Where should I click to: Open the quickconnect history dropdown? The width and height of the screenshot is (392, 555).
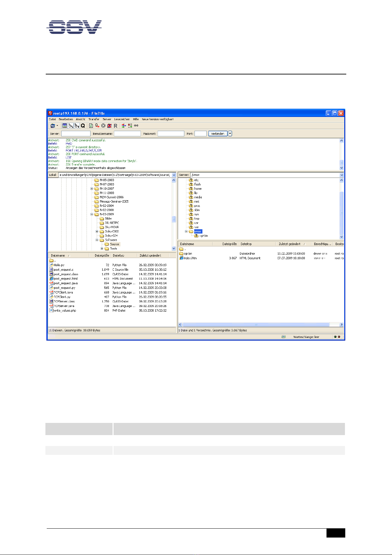[x=230, y=133]
